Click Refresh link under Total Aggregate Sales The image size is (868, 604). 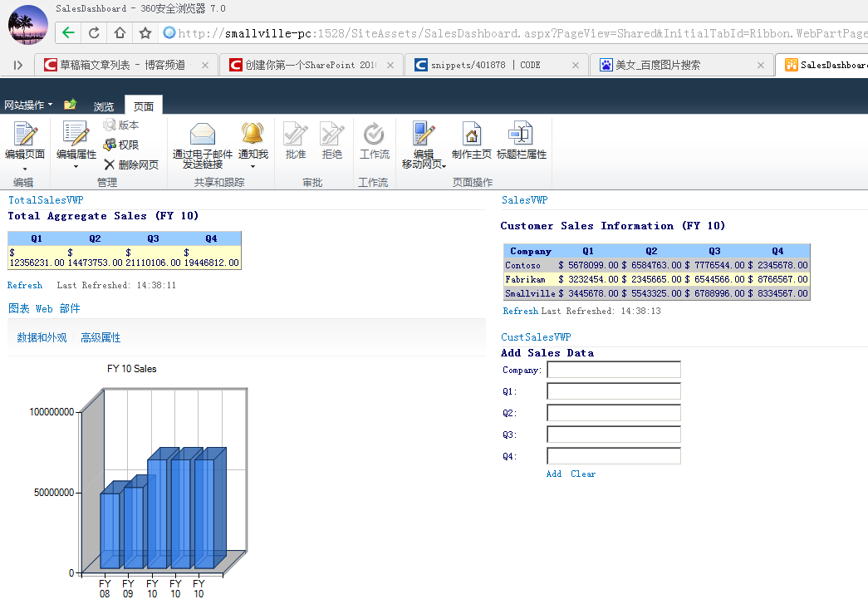click(25, 285)
